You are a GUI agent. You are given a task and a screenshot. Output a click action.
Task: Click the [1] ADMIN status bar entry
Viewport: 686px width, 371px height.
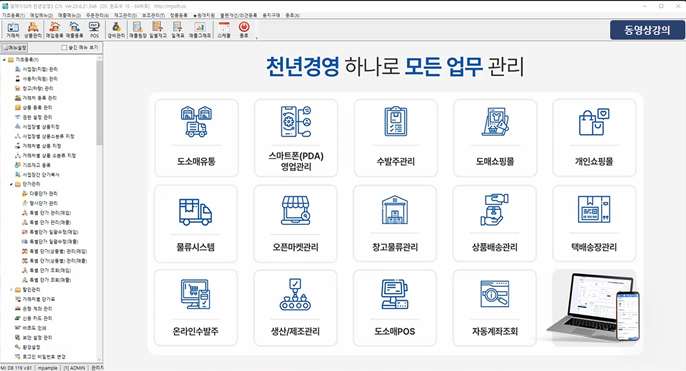coord(74,368)
